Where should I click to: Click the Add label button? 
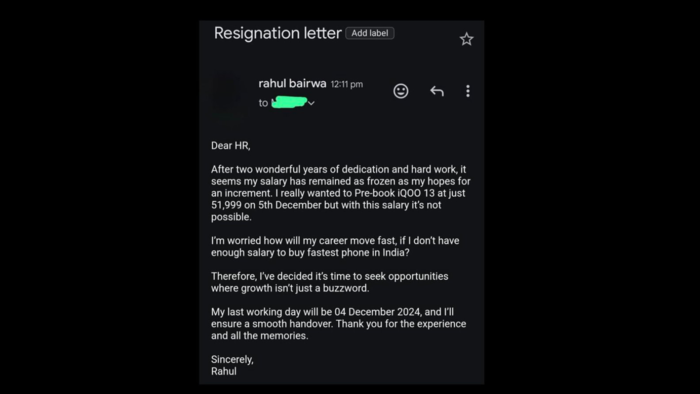coord(370,33)
